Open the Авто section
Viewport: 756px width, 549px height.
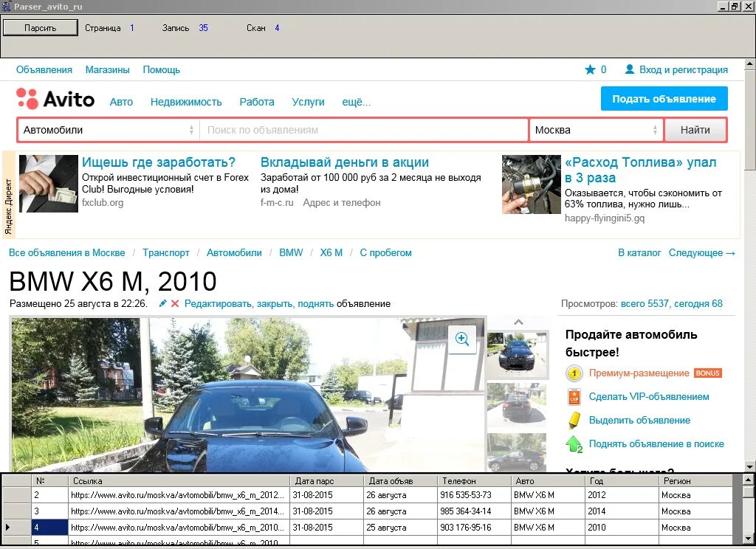(x=121, y=102)
